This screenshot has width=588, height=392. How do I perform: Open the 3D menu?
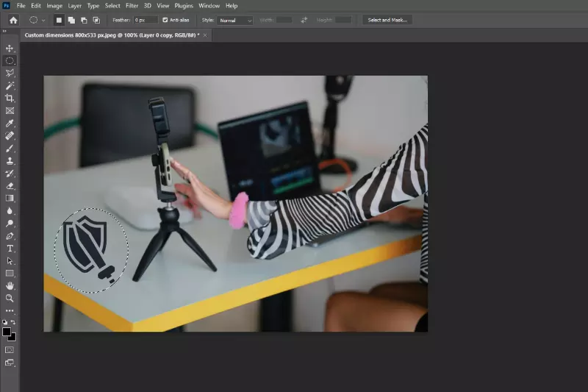(148, 6)
